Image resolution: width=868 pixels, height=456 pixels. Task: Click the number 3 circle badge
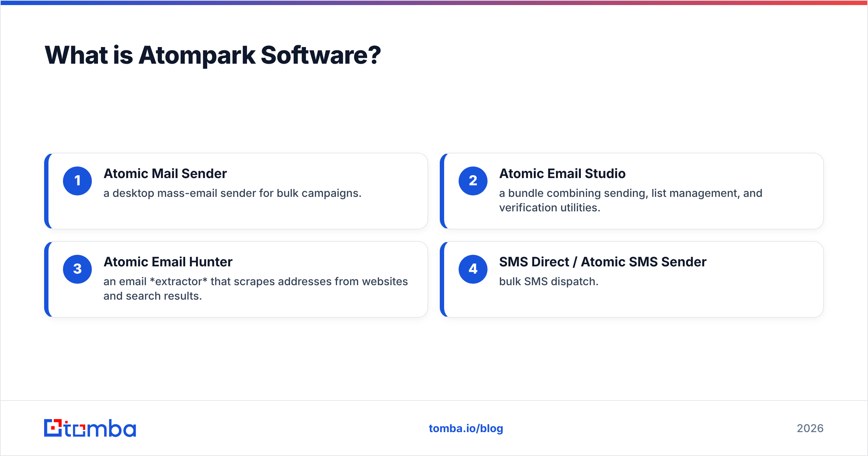[x=77, y=269]
